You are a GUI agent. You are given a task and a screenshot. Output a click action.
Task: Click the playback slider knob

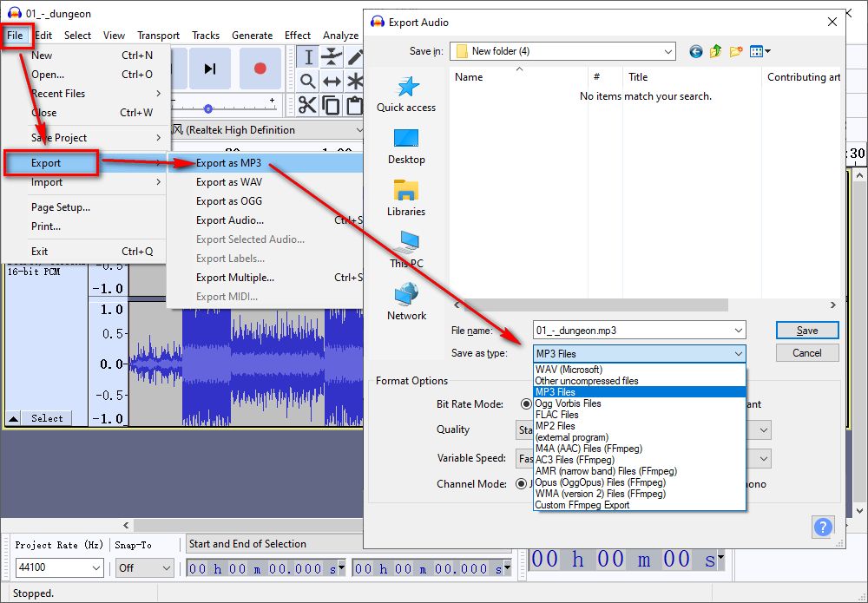208,109
